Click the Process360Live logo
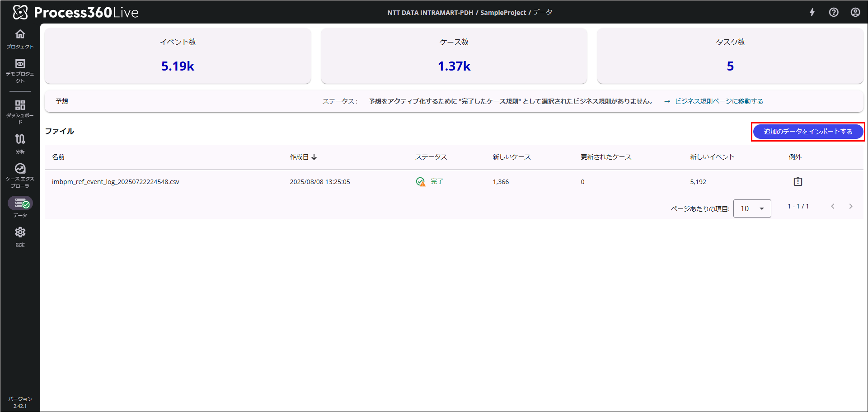Viewport: 868px width, 412px height. pyautogui.click(x=75, y=12)
